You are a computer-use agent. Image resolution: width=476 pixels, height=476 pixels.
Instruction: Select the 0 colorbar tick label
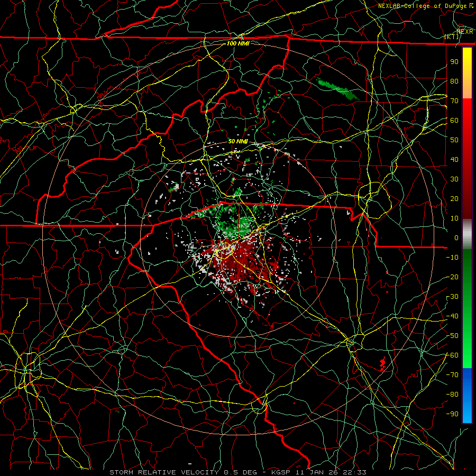[x=456, y=237]
